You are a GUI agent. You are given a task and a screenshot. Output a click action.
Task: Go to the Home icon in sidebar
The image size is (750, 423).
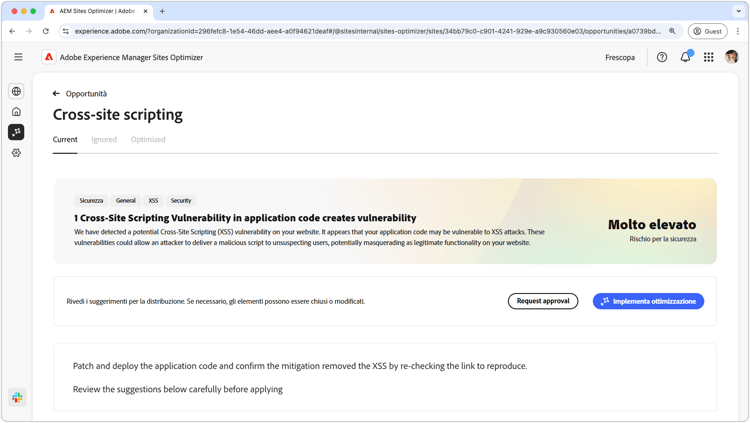[16, 111]
